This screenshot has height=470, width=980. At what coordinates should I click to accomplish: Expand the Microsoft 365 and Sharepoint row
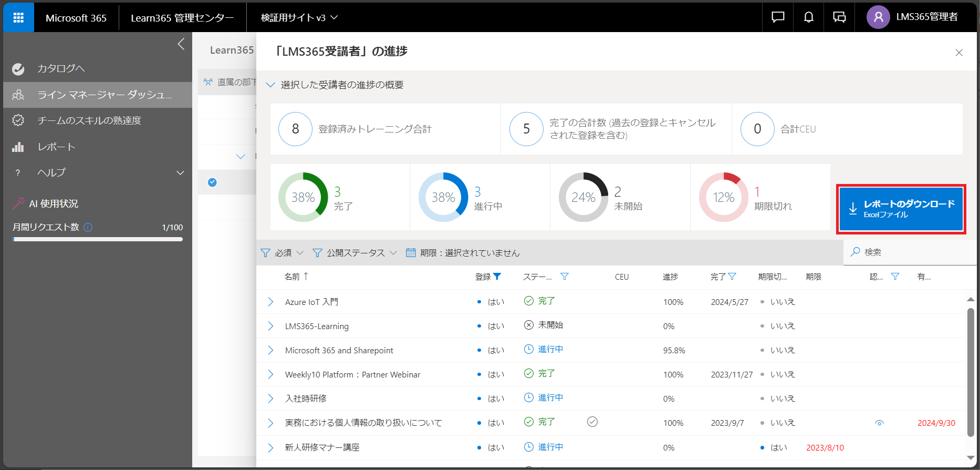click(x=270, y=350)
